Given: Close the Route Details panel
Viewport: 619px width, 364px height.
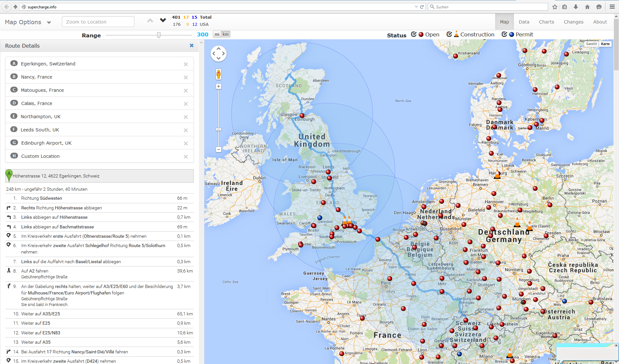Looking at the screenshot, I should click(x=192, y=46).
